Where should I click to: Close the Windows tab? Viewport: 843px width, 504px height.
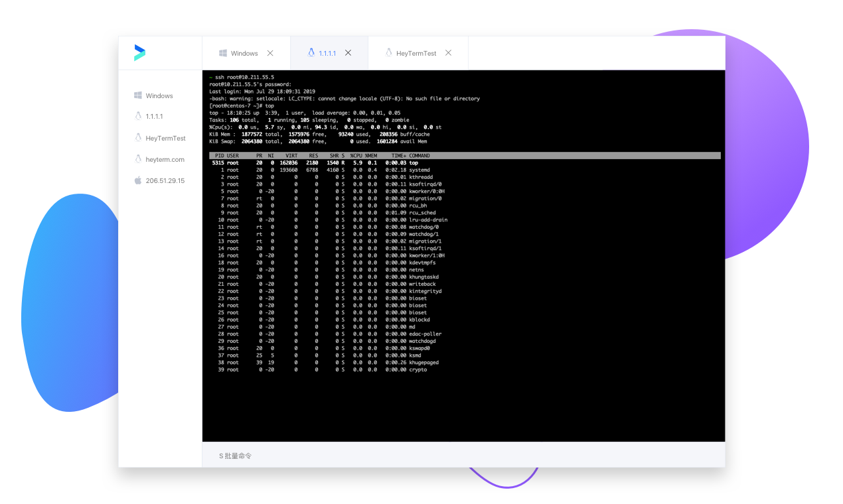270,53
